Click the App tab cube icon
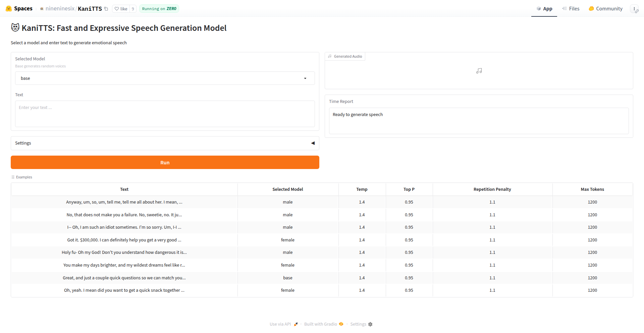 tap(539, 9)
